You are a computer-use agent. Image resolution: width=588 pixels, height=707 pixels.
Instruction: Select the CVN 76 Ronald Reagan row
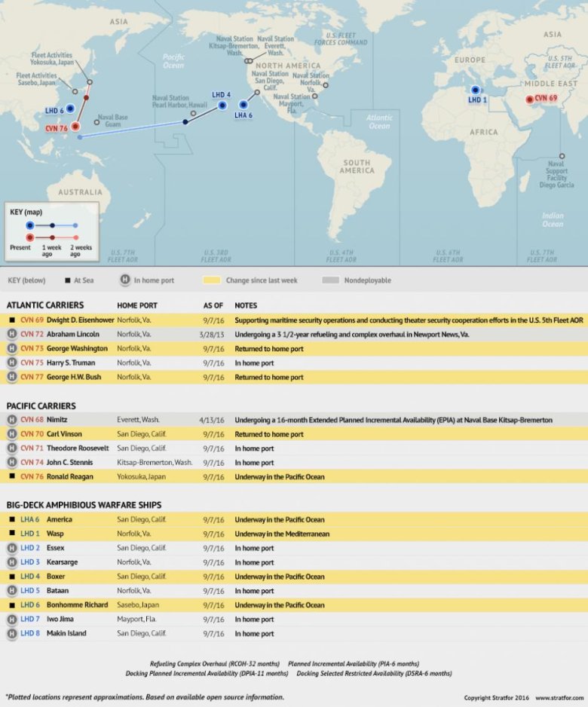click(x=294, y=476)
